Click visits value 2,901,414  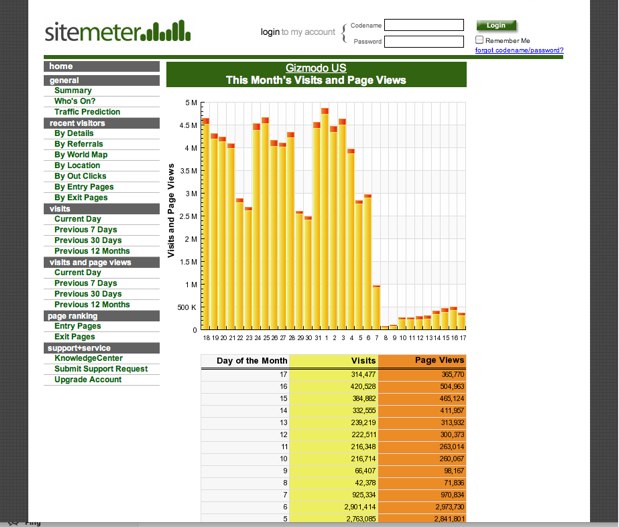click(x=360, y=506)
